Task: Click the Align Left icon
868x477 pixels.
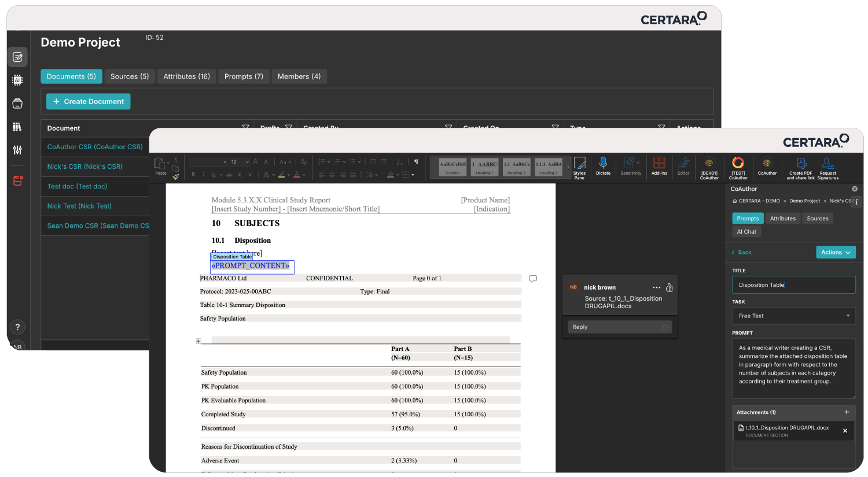Action: click(322, 175)
